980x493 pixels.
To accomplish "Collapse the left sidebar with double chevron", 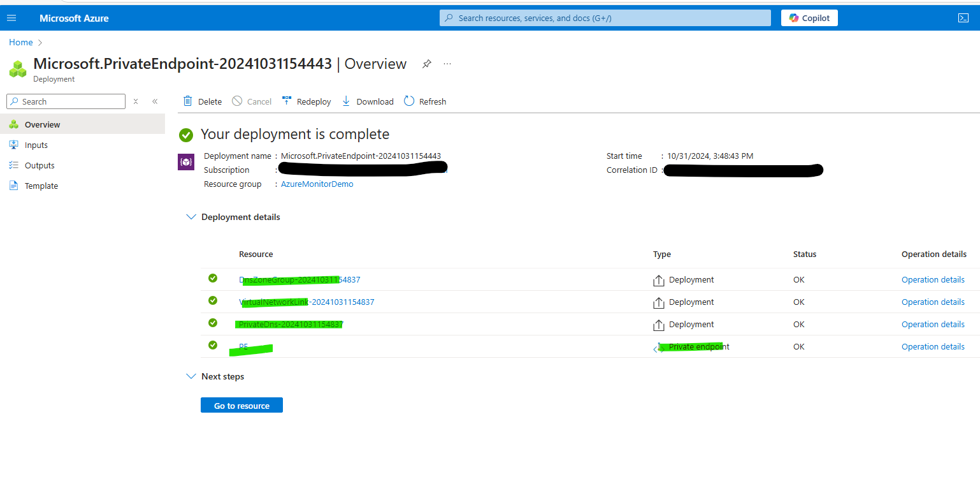I will point(155,101).
